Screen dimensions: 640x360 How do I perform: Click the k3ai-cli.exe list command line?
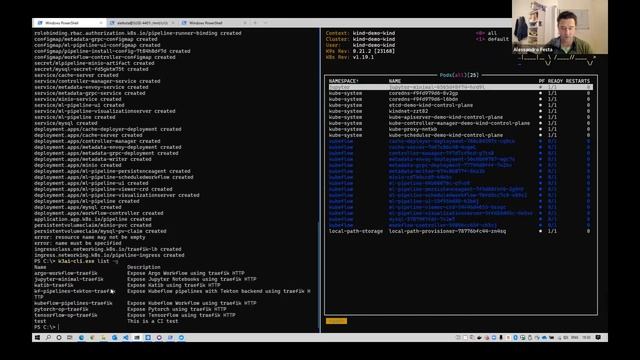point(76,261)
